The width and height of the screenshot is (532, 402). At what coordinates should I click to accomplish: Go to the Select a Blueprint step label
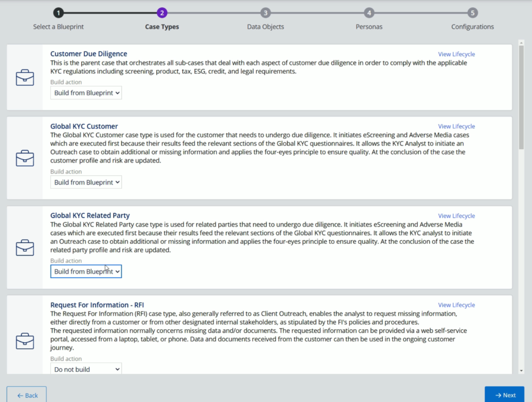[x=58, y=27]
